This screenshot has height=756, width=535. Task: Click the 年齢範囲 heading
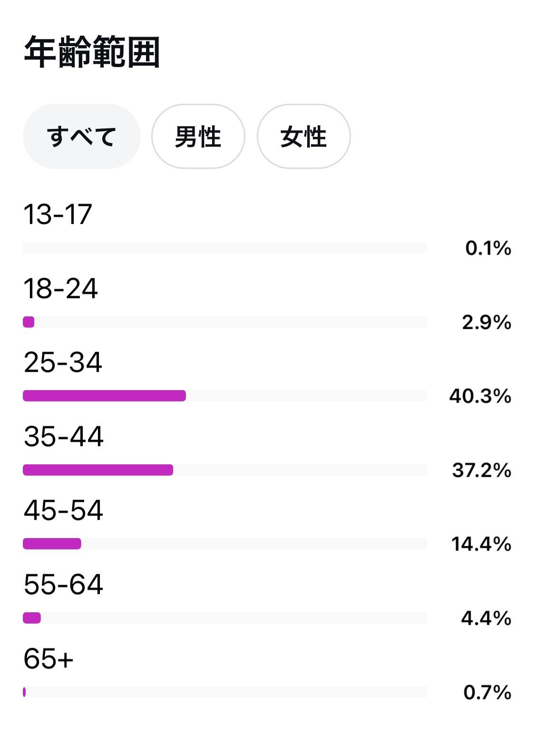[92, 52]
